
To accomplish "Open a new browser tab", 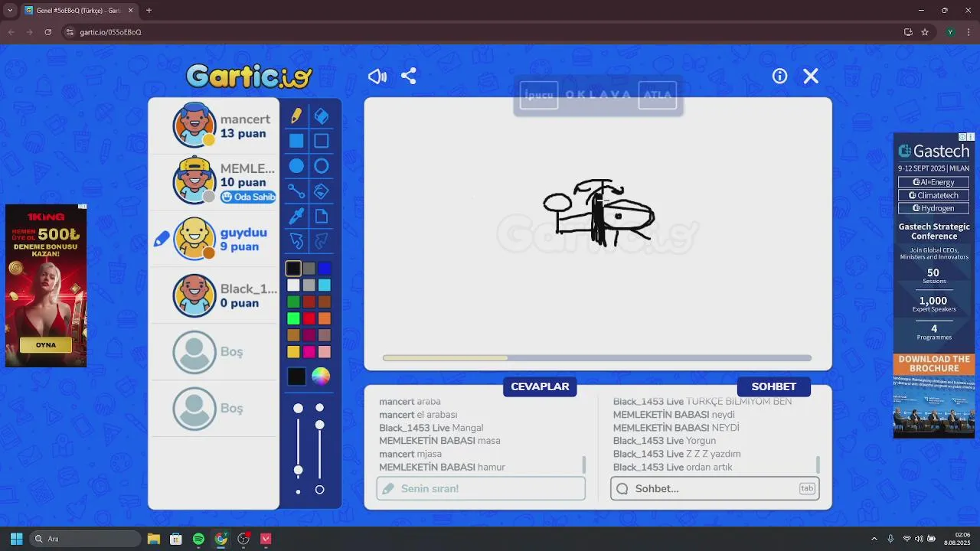I will click(x=149, y=11).
